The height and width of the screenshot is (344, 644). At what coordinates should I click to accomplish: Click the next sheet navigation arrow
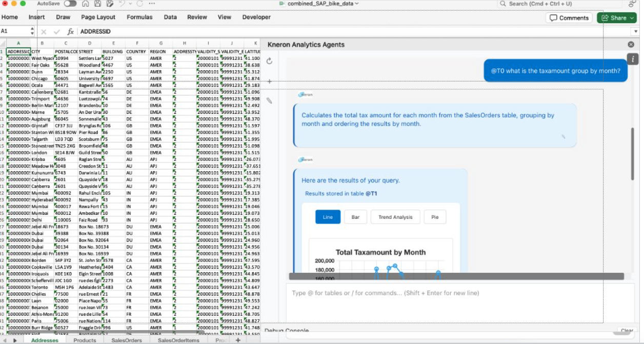pos(15,340)
